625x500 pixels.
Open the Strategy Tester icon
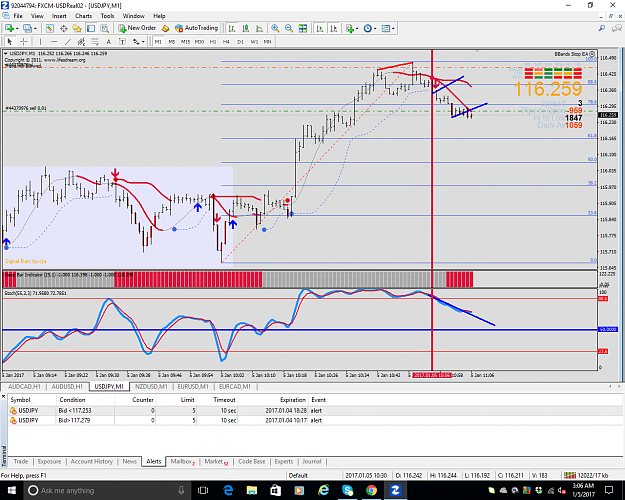[104, 28]
